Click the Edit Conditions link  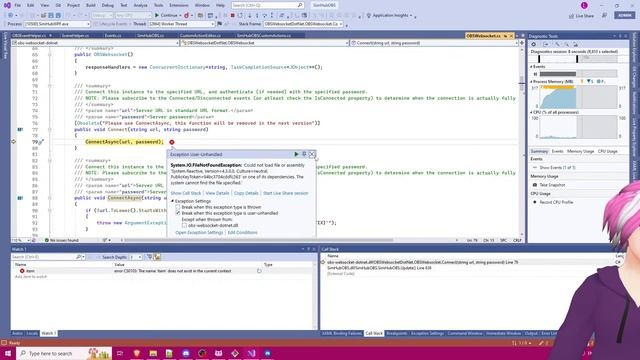pos(242,232)
